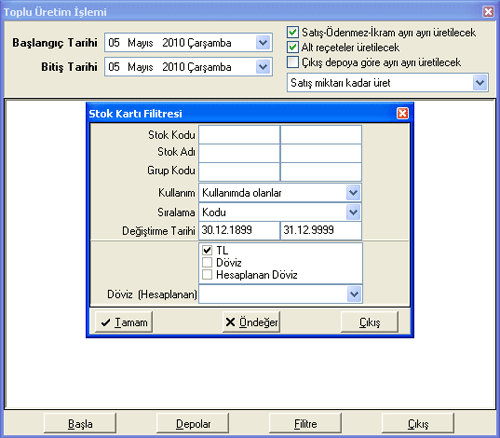Image resolution: width=500 pixels, height=438 pixels.
Task: Enable the Döviz checkbox
Action: pyautogui.click(x=207, y=262)
